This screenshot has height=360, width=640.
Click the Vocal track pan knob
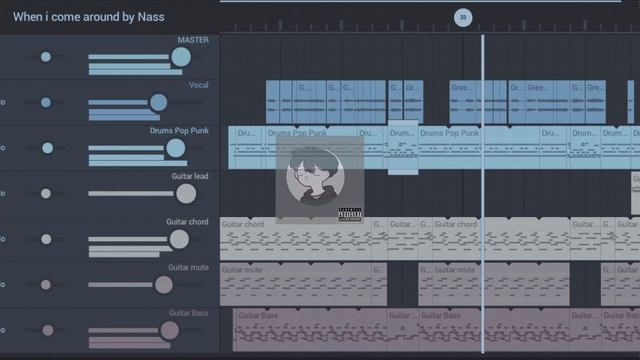pos(46,102)
